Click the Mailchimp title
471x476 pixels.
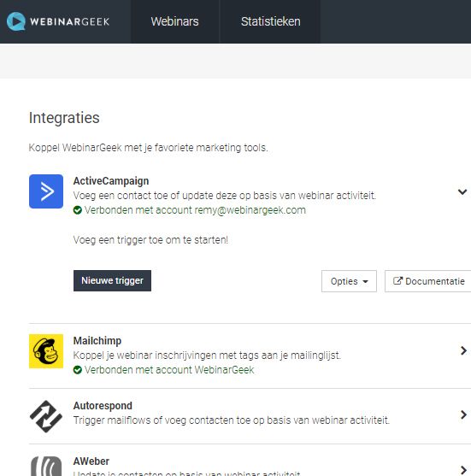[x=97, y=341]
